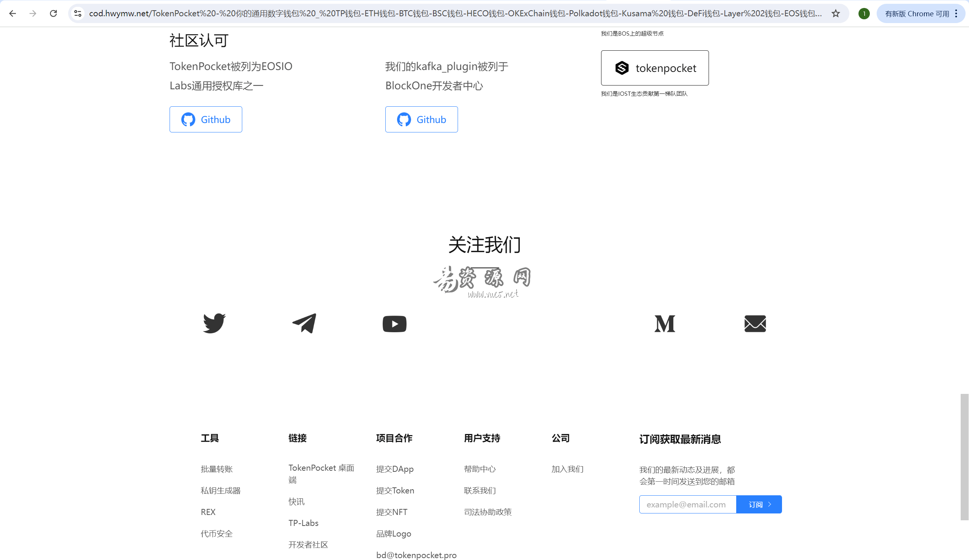Open the REX tool link
The height and width of the screenshot is (560, 969).
(208, 512)
